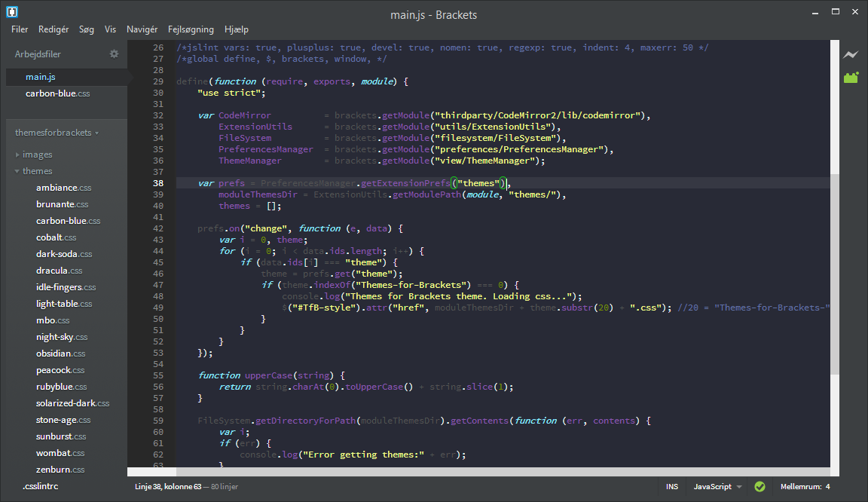Open Live Preview with the lightning icon
868x502 pixels.
[x=851, y=54]
